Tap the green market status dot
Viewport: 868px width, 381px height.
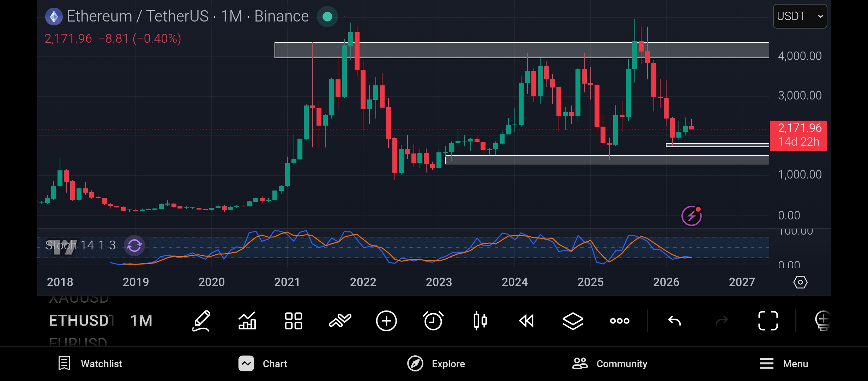pyautogui.click(x=327, y=17)
